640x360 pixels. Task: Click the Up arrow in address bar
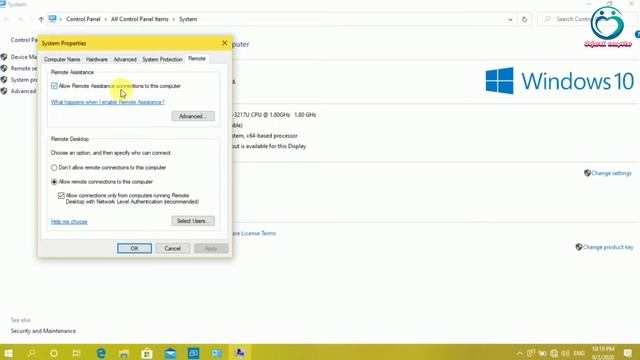[x=41, y=19]
